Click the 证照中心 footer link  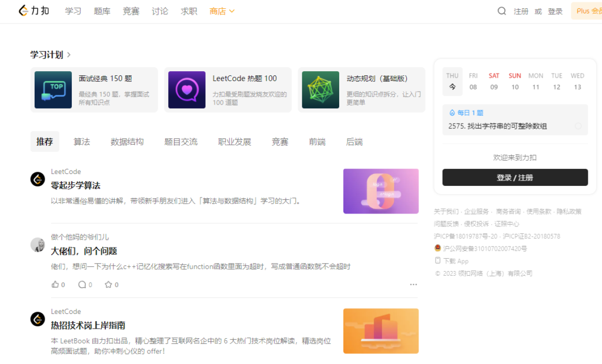point(507,224)
